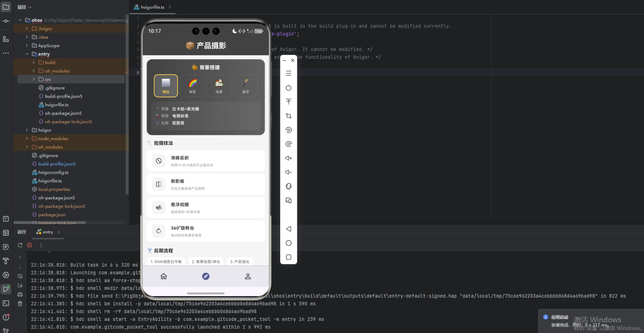Click the project tree horizontal scrollbar
The image size is (644, 333).
[49, 223]
